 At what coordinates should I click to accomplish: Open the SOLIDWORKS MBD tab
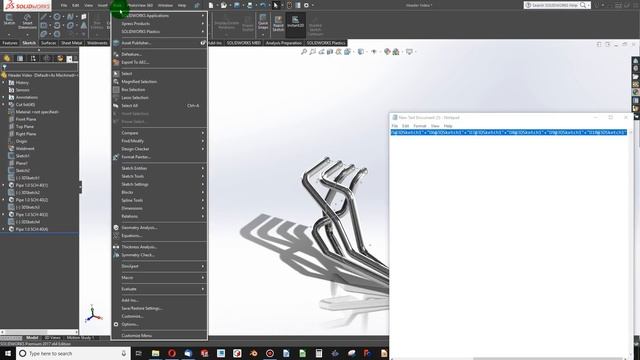pos(244,43)
